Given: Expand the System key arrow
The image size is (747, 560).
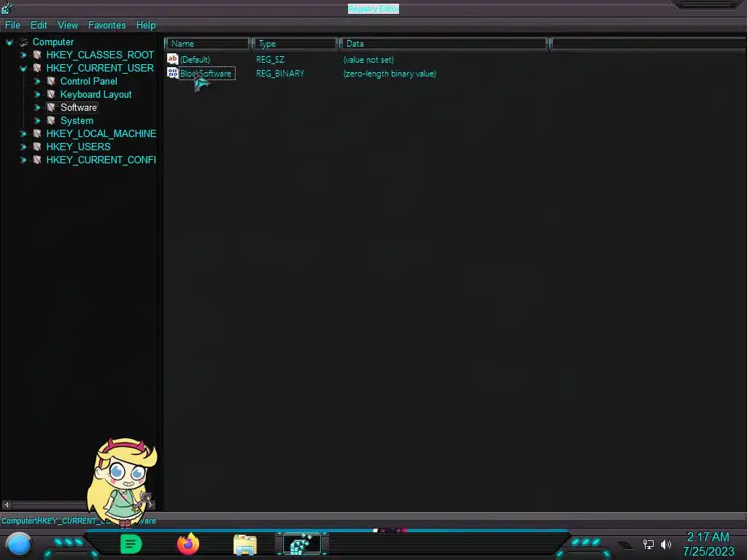Looking at the screenshot, I should tap(36, 121).
